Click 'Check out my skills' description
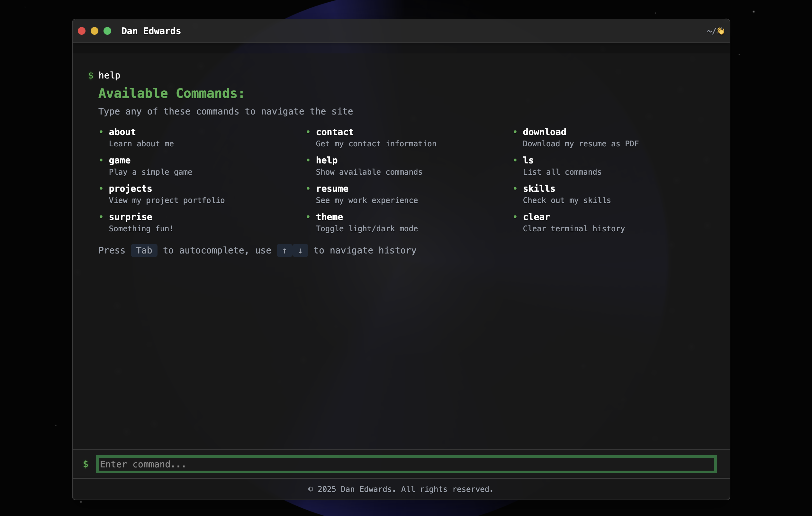The image size is (812, 516). (x=566, y=200)
